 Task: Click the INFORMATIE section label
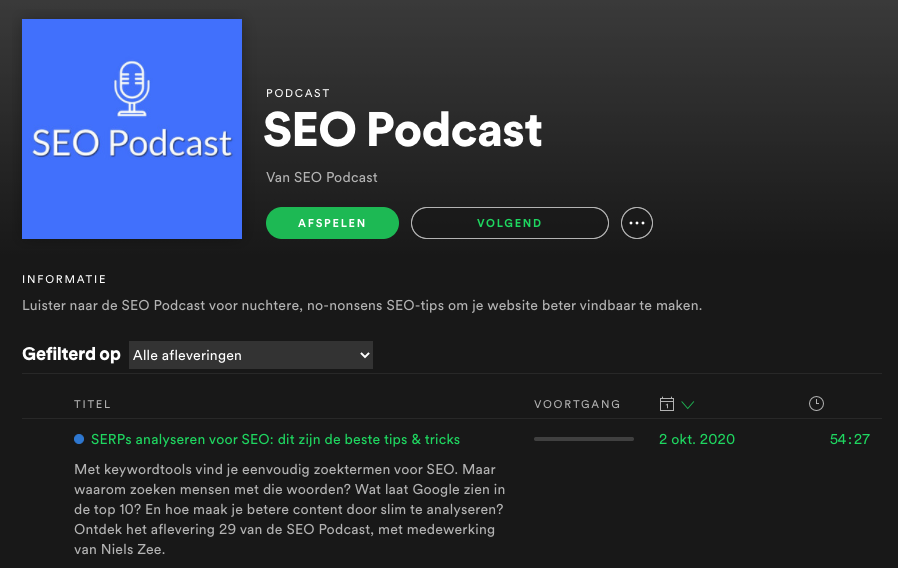coord(64,279)
